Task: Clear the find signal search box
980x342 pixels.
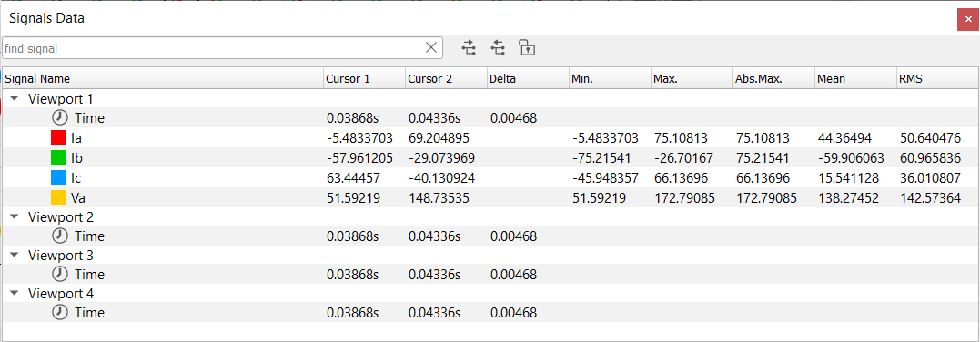Action: click(x=431, y=47)
